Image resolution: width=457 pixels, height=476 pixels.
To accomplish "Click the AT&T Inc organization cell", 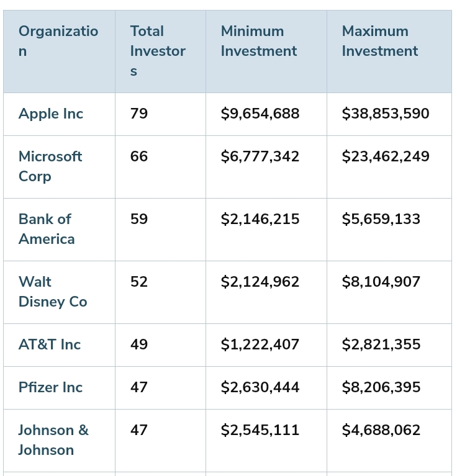I will pyautogui.click(x=50, y=344).
